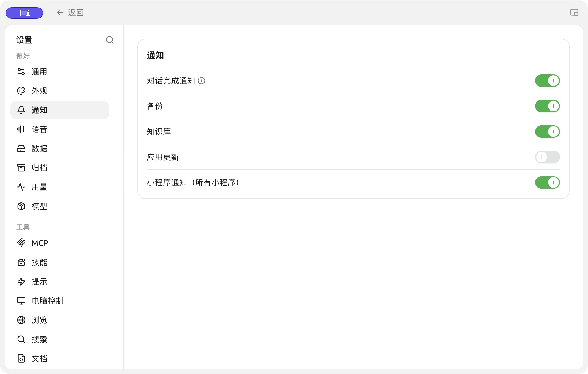The image size is (588, 374).
Task: Click the picture-in-picture window icon
Action: (x=574, y=12)
